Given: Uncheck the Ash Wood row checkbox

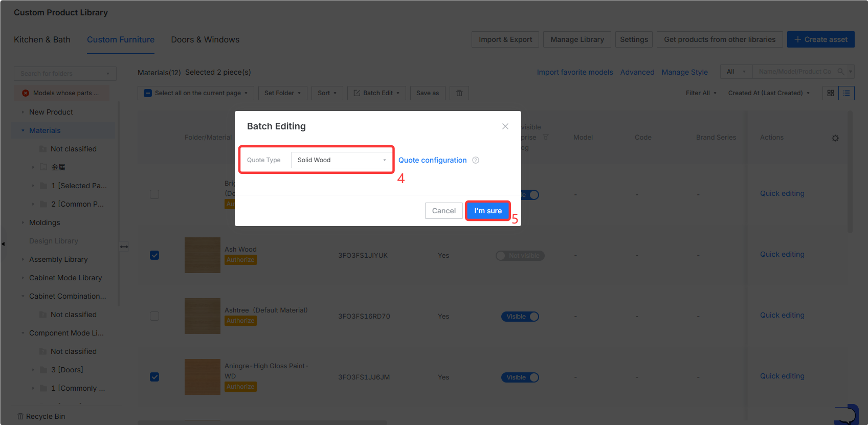Looking at the screenshot, I should (154, 255).
